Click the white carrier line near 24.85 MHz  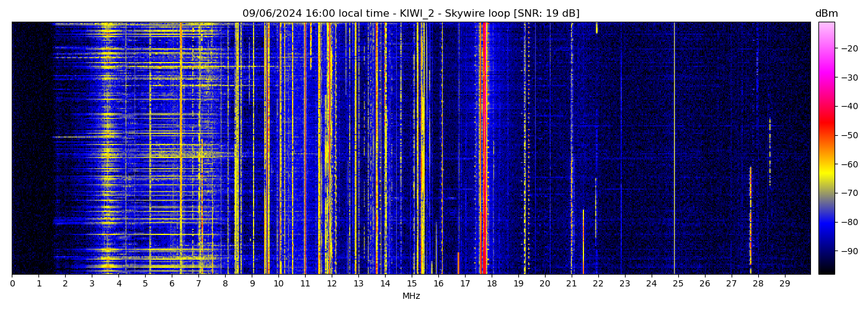click(x=675, y=149)
